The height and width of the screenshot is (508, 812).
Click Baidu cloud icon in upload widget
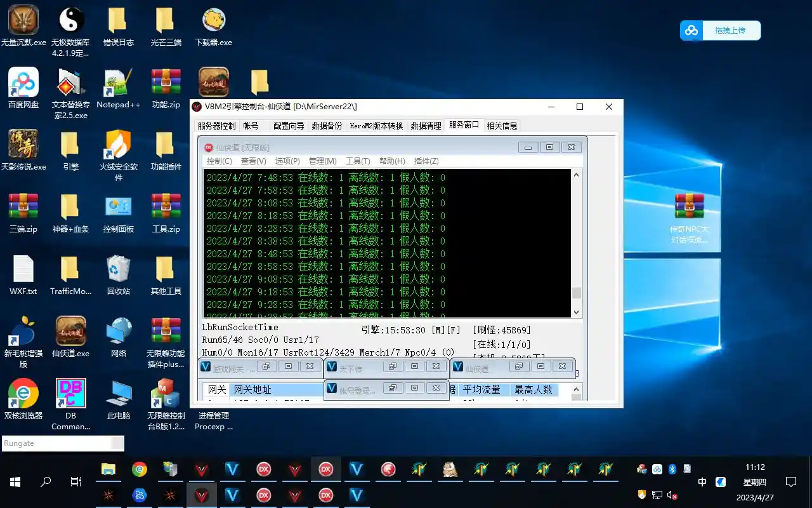tap(691, 30)
